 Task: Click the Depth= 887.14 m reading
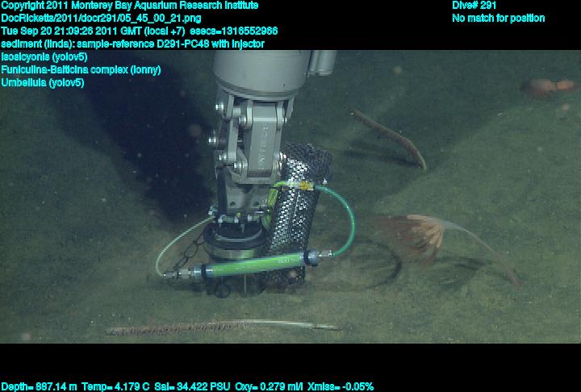point(40,387)
